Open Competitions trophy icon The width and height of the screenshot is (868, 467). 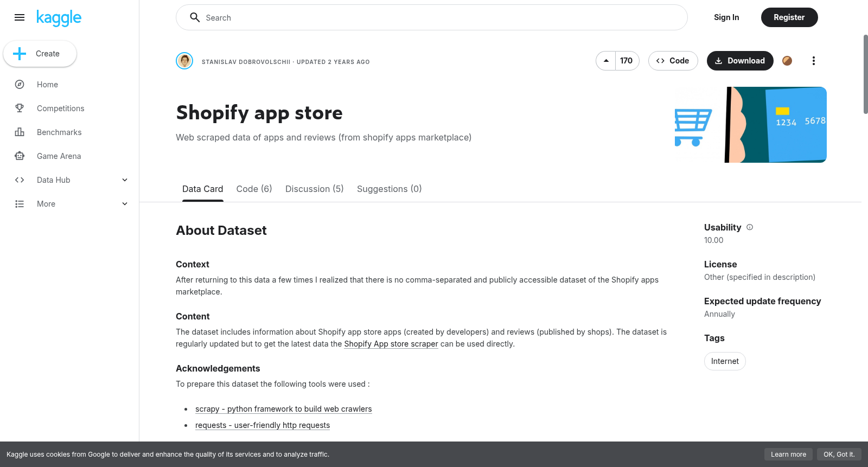(20, 108)
